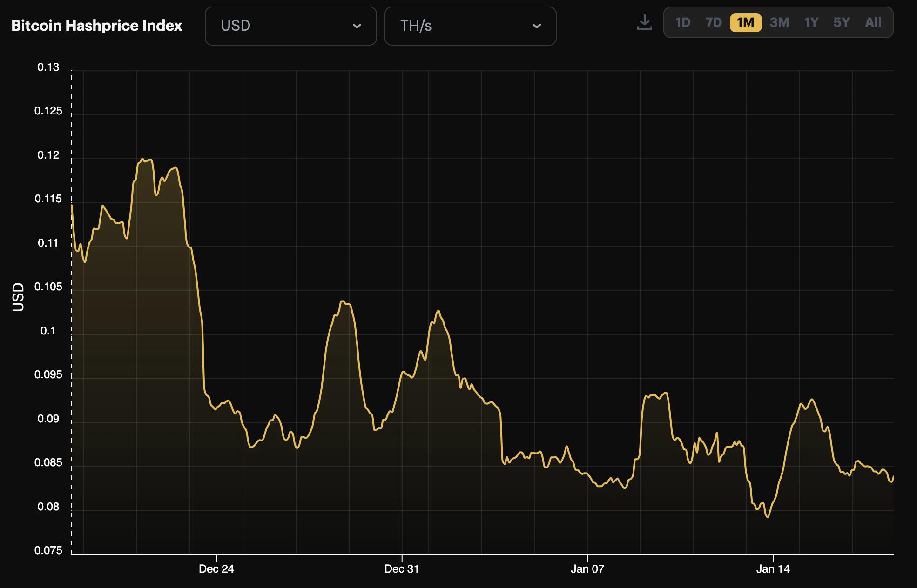Click the chevron arrow in TH/s selector
Image resolution: width=917 pixels, height=588 pixels.
pyautogui.click(x=537, y=26)
